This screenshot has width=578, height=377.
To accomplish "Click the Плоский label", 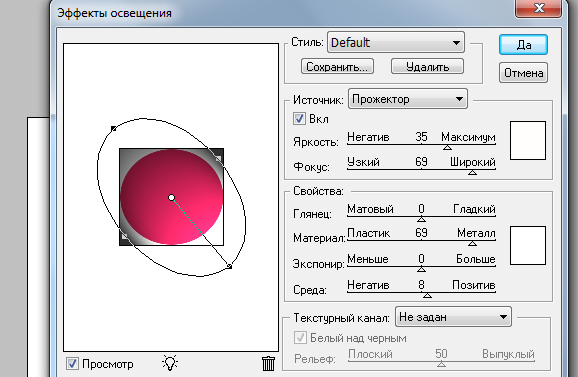I will click(370, 354).
